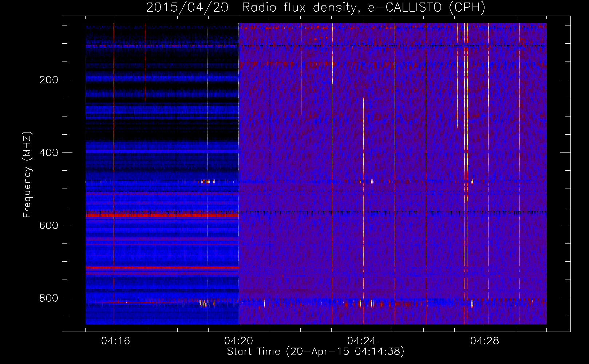589x364 pixels.
Task: Click the 04:20 time tick label
Action: point(239,341)
